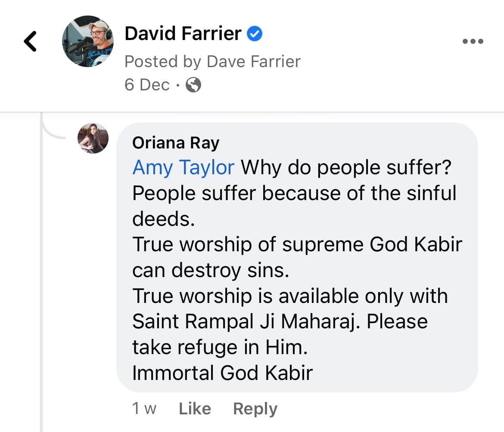Expand the post audience selector via globe icon
This screenshot has height=432, width=504.
[193, 85]
